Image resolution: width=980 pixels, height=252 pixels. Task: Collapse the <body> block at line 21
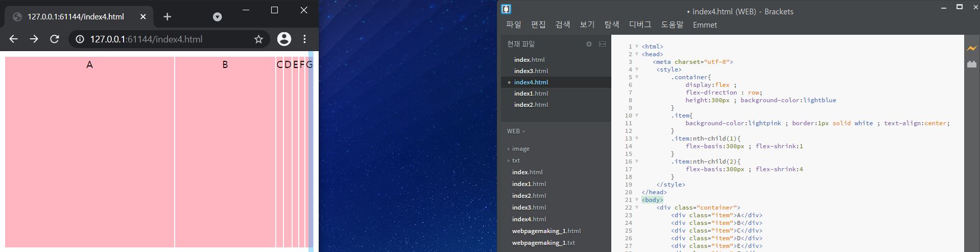tap(637, 200)
